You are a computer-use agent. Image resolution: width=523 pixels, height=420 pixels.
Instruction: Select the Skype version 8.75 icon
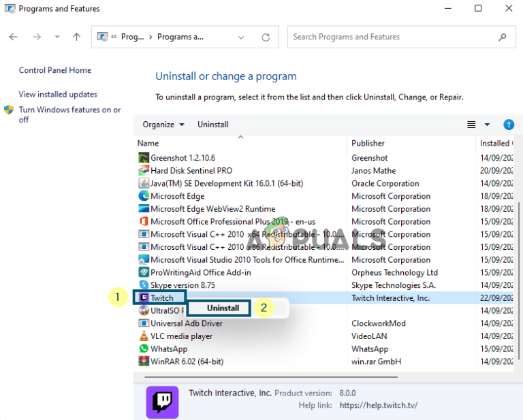pos(144,285)
